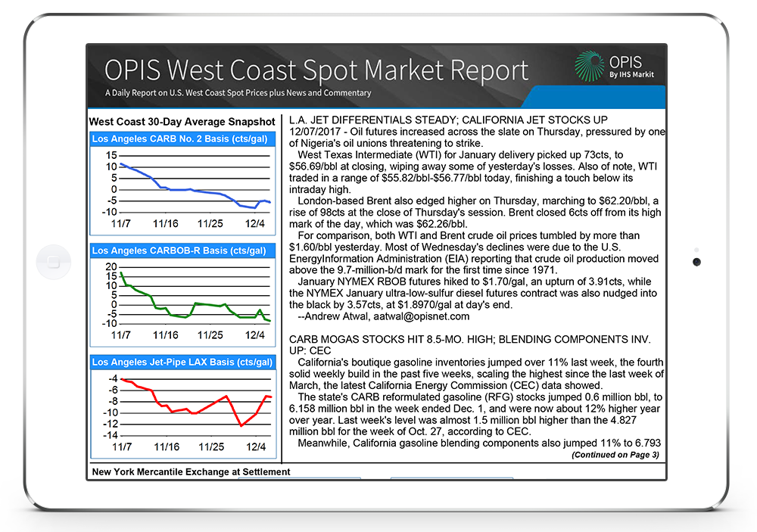Click the '12/4' date label on the Jet-Pipe LAX chart

tap(256, 447)
